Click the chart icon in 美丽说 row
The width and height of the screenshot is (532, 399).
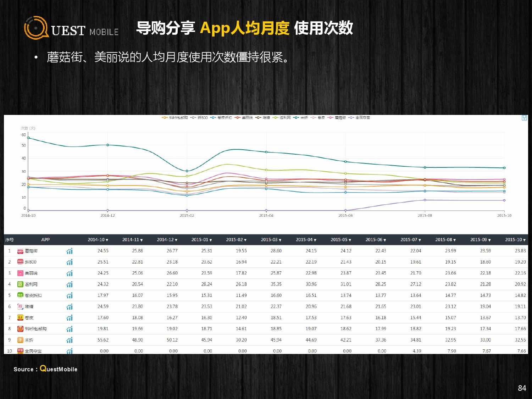(70, 273)
